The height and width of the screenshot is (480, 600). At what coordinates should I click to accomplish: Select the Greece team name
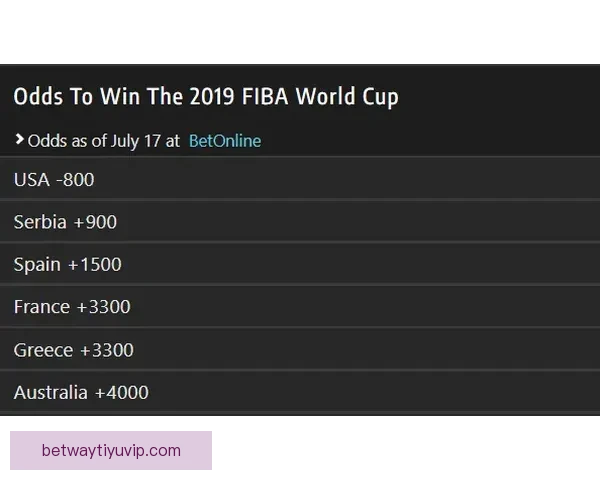tap(43, 350)
